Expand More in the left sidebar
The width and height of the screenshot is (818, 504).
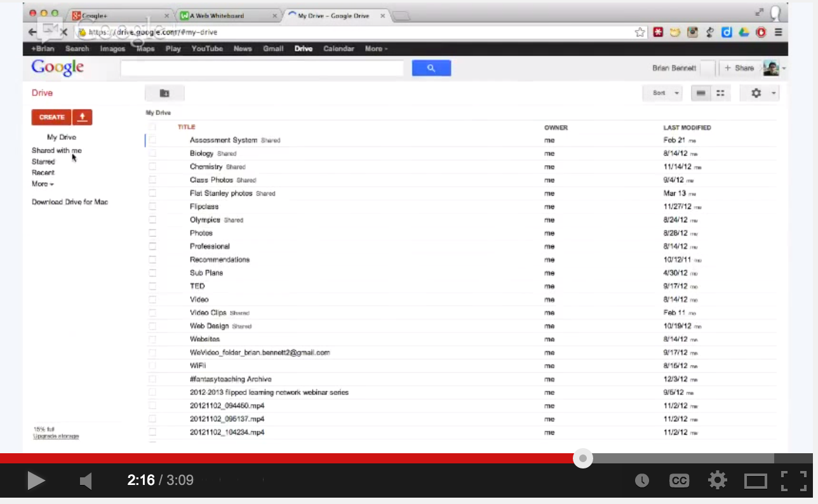43,184
